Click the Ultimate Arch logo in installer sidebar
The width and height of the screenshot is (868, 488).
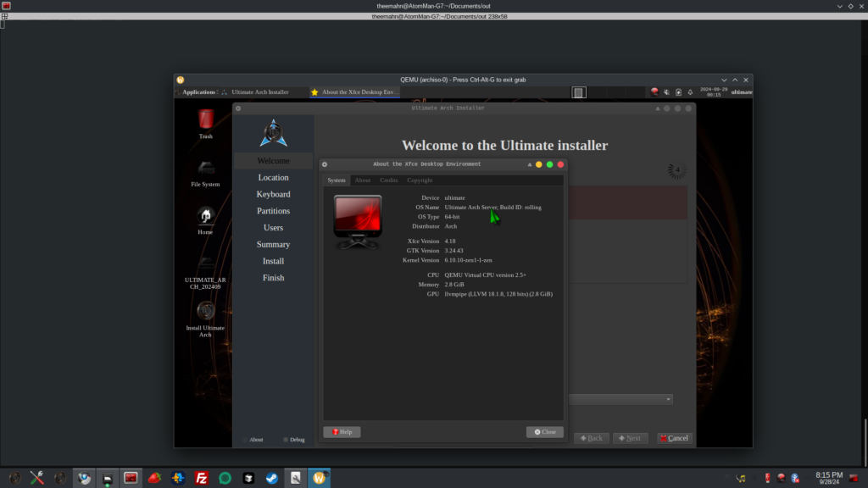pyautogui.click(x=274, y=133)
